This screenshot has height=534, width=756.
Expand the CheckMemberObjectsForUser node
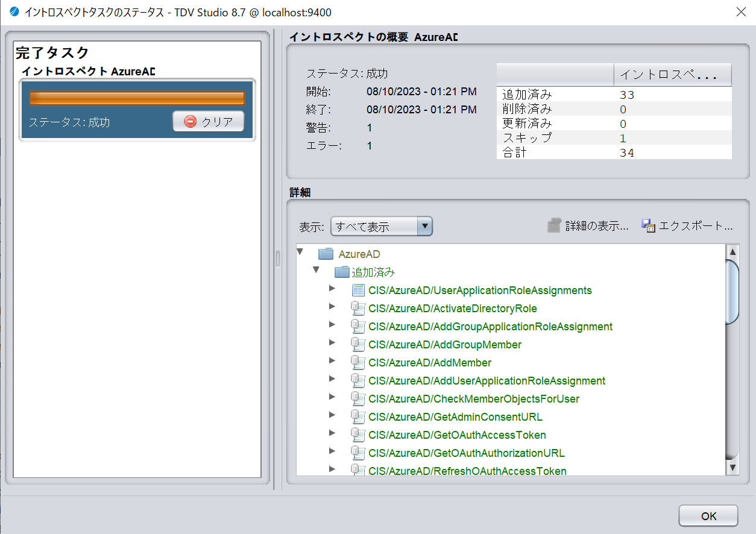(x=332, y=397)
